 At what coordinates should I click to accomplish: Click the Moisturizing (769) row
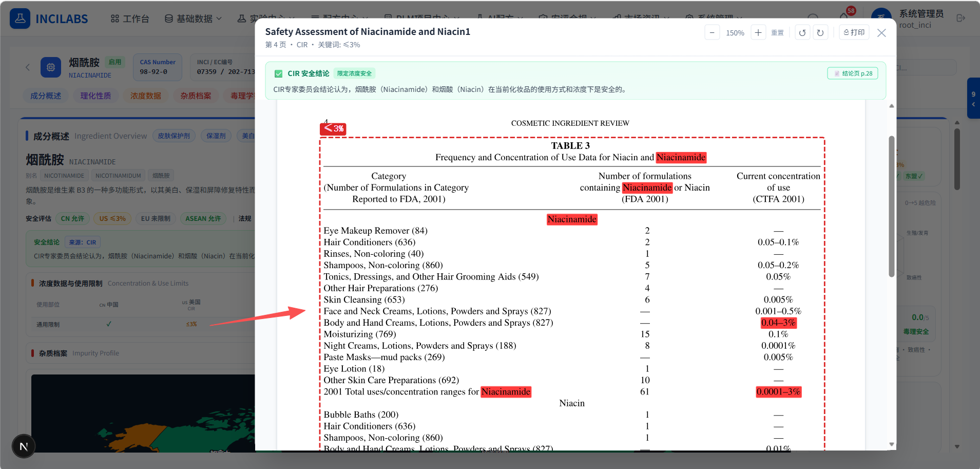pos(571,334)
